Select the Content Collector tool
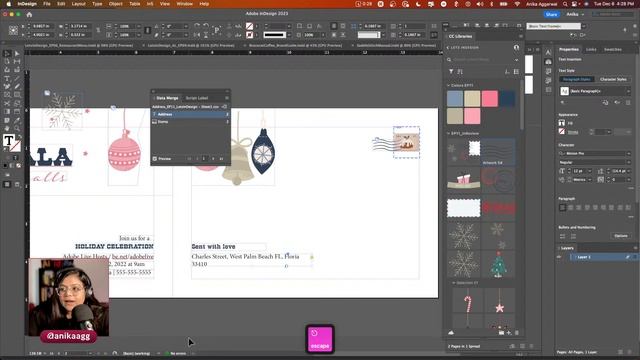The image size is (640, 360). click(x=7, y=70)
